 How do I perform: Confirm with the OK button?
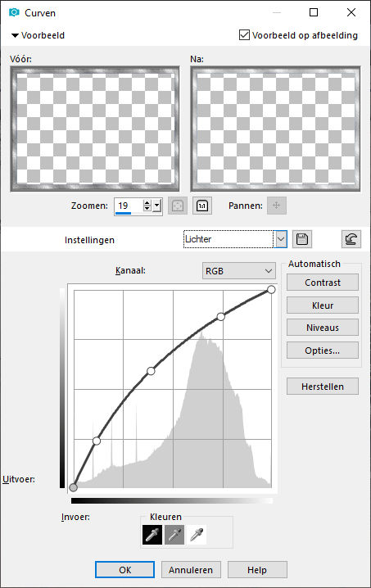(124, 570)
